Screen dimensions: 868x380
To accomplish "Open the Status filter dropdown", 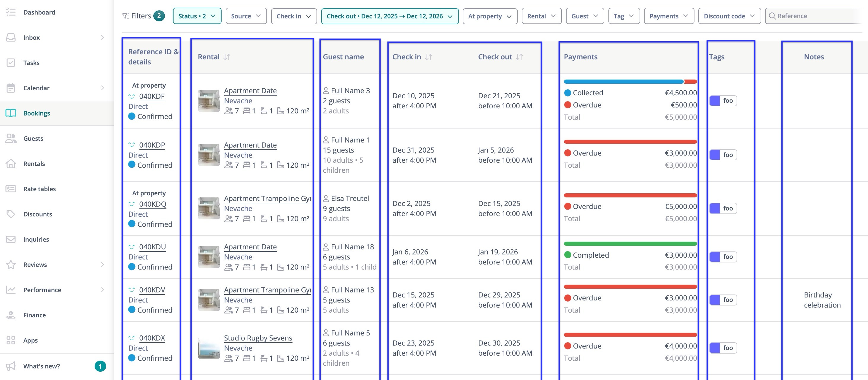I will point(197,16).
